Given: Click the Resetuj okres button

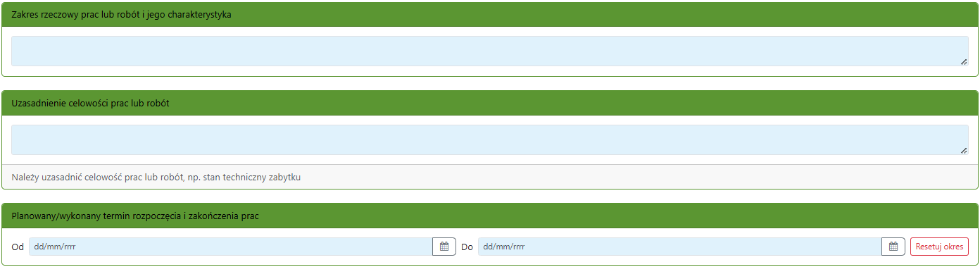Looking at the screenshot, I should [x=939, y=247].
